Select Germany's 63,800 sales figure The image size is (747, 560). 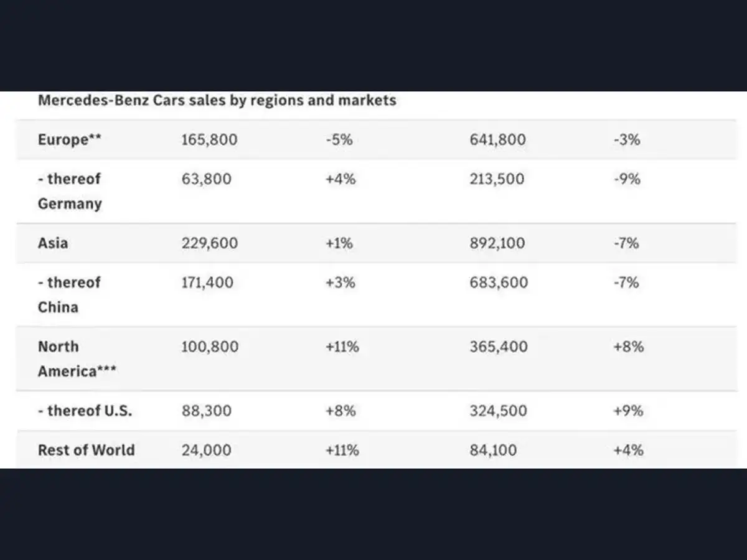206,179
